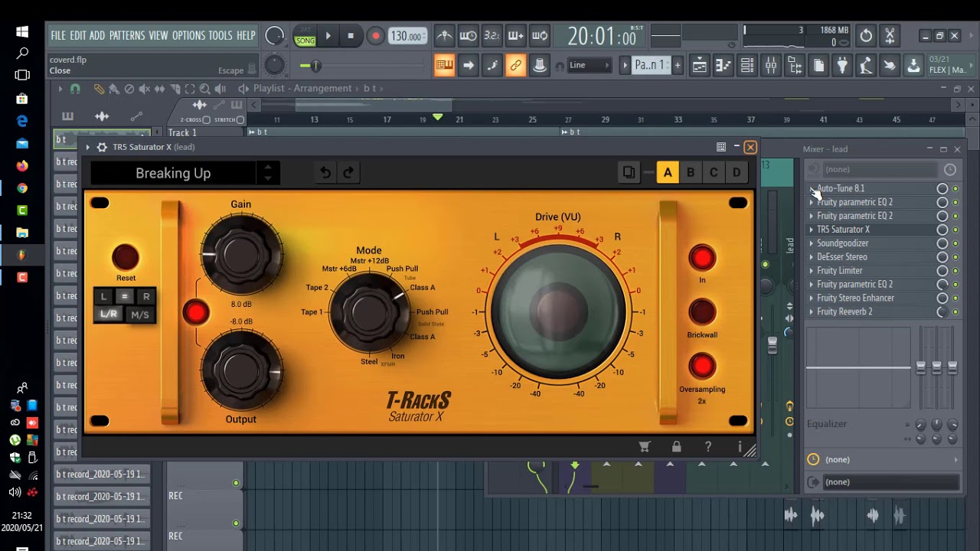Open the Saturator X gear settings
This screenshot has width=980, height=551.
101,147
